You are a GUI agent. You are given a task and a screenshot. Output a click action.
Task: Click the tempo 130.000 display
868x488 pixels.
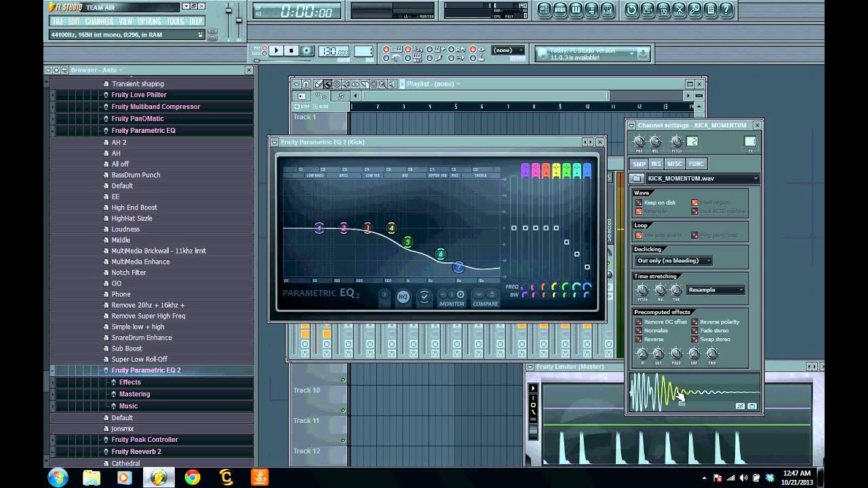[334, 52]
